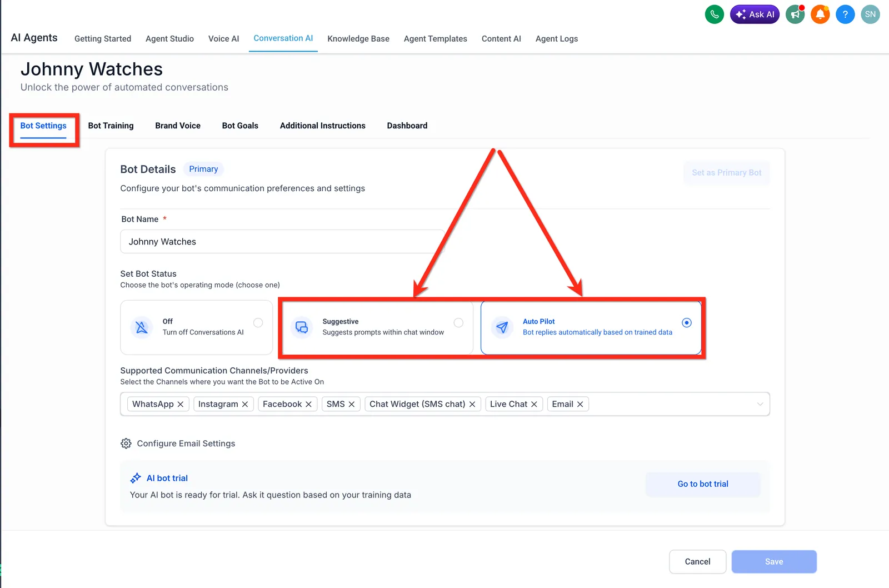Open the SN user profile avatar
This screenshot has width=889, height=588.
(x=870, y=14)
